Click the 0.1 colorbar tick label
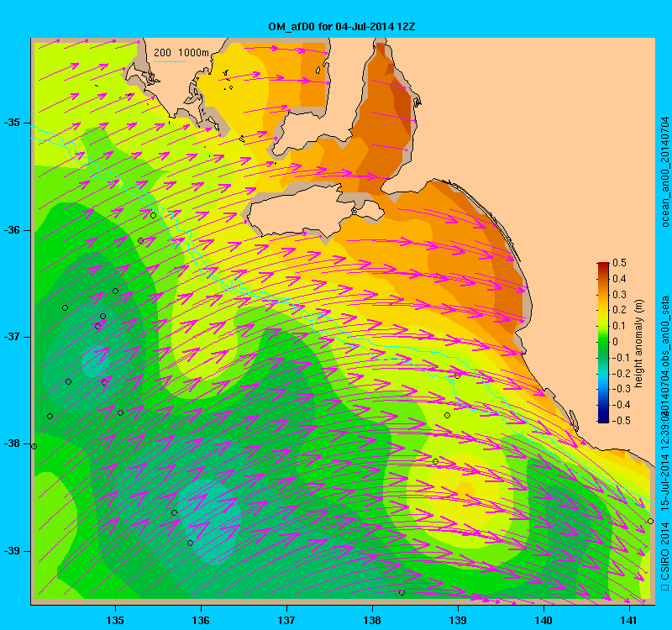 pos(619,326)
